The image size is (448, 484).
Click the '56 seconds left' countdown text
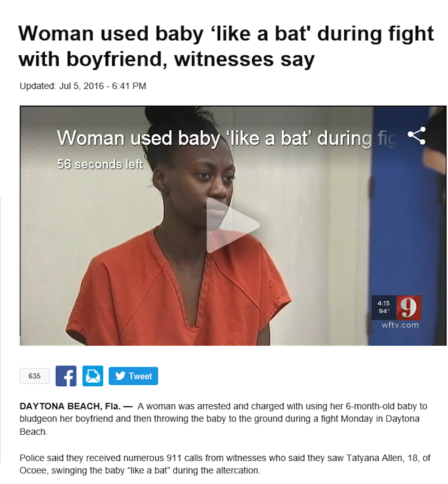click(x=100, y=164)
